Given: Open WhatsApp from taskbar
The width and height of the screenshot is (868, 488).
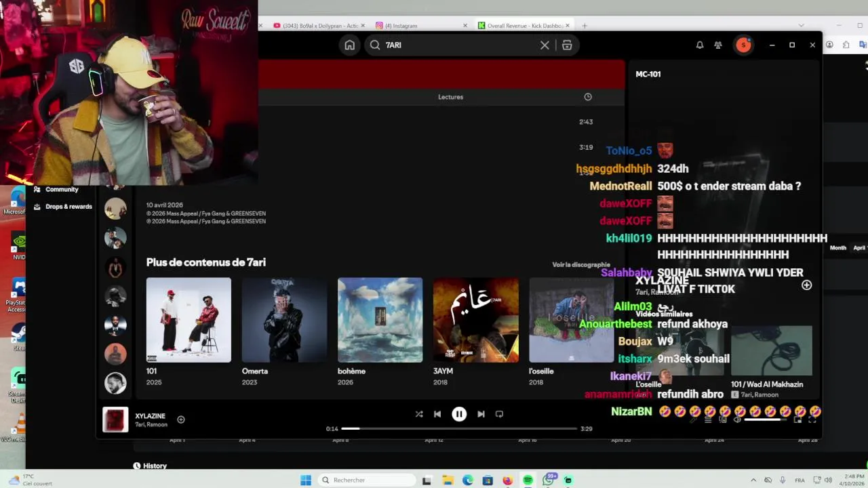Looking at the screenshot, I should point(548,481).
